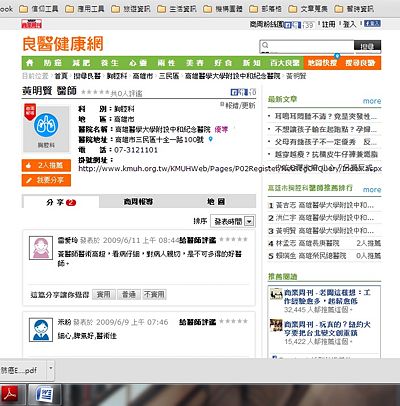The width and height of the screenshot is (400, 406).
Task: Open the article starting with 父母有錢孩子不一定優秀
Action: 326,142
